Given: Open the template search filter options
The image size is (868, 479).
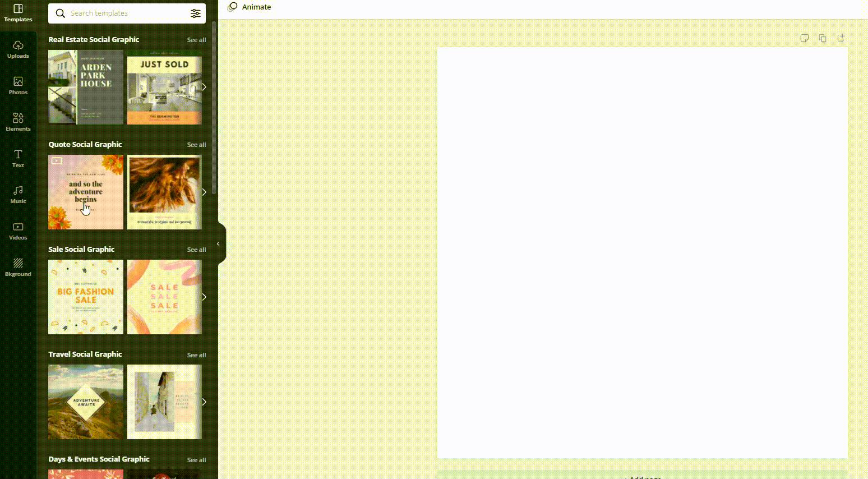Looking at the screenshot, I should [x=195, y=13].
